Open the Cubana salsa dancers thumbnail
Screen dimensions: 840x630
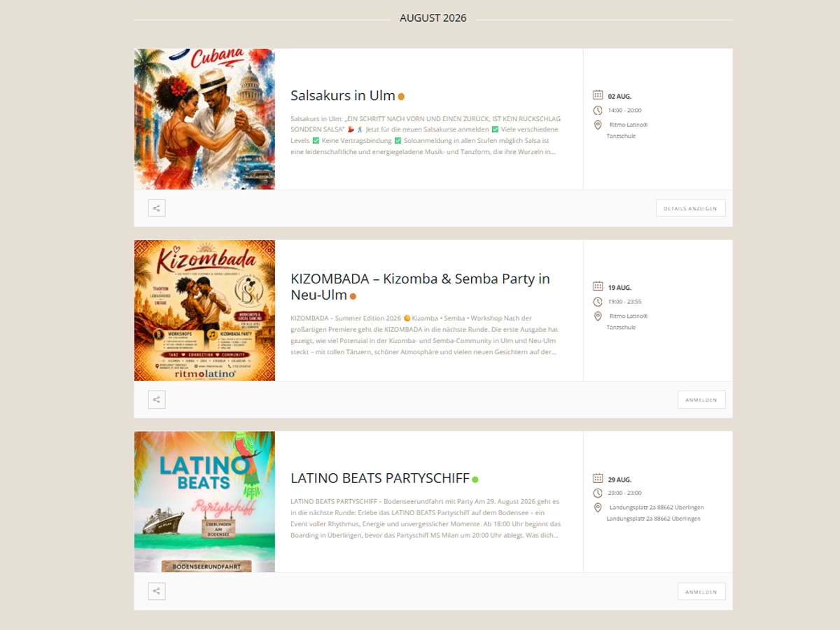(x=204, y=119)
